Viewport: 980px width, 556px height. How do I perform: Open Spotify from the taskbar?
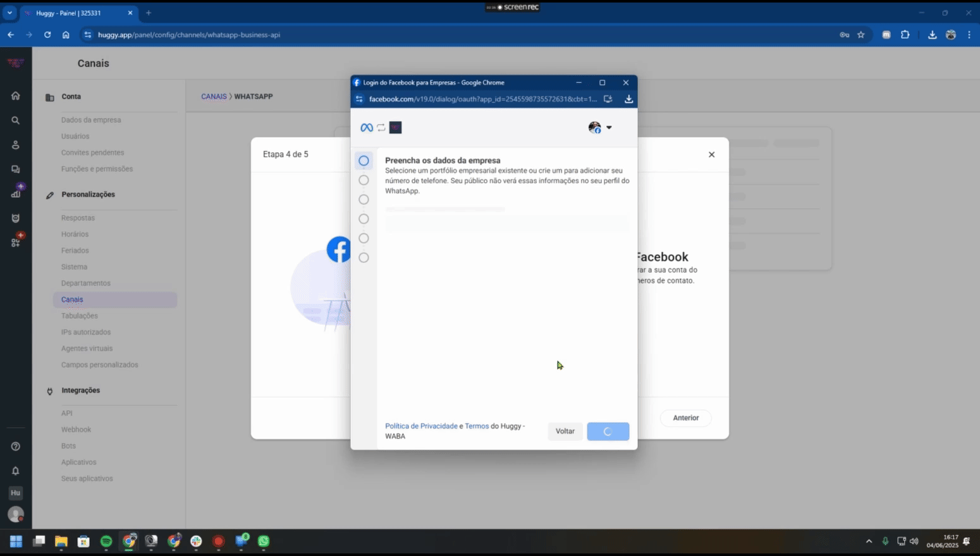106,541
